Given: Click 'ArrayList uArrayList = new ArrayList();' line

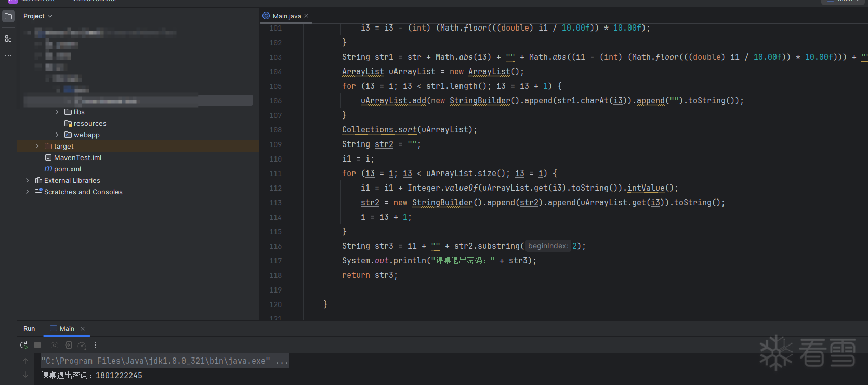Looking at the screenshot, I should (x=433, y=72).
